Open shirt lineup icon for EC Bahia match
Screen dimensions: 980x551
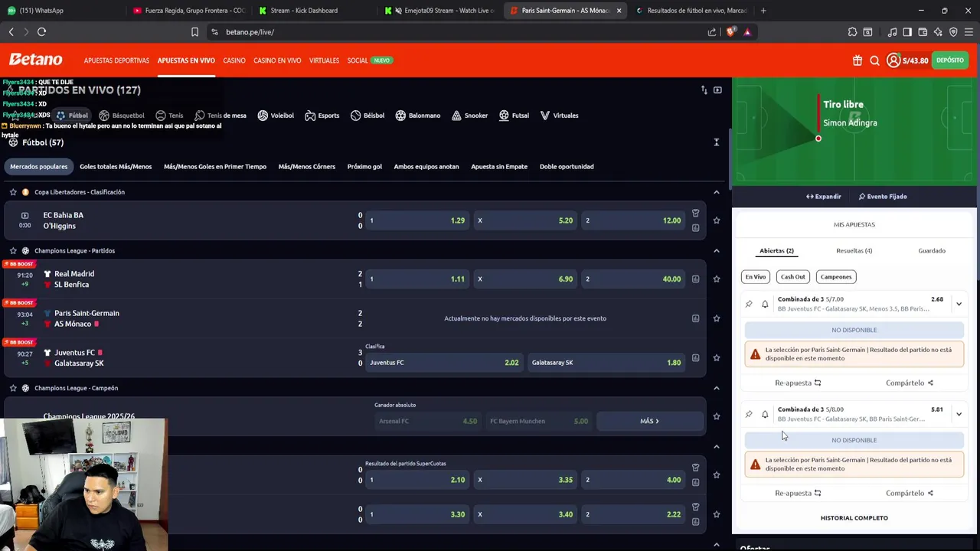(x=695, y=214)
